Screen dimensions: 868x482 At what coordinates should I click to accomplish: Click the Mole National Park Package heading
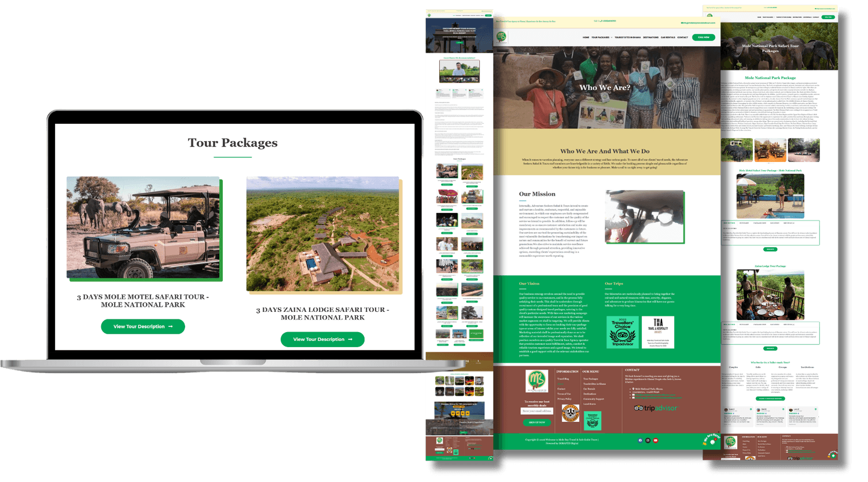770,78
